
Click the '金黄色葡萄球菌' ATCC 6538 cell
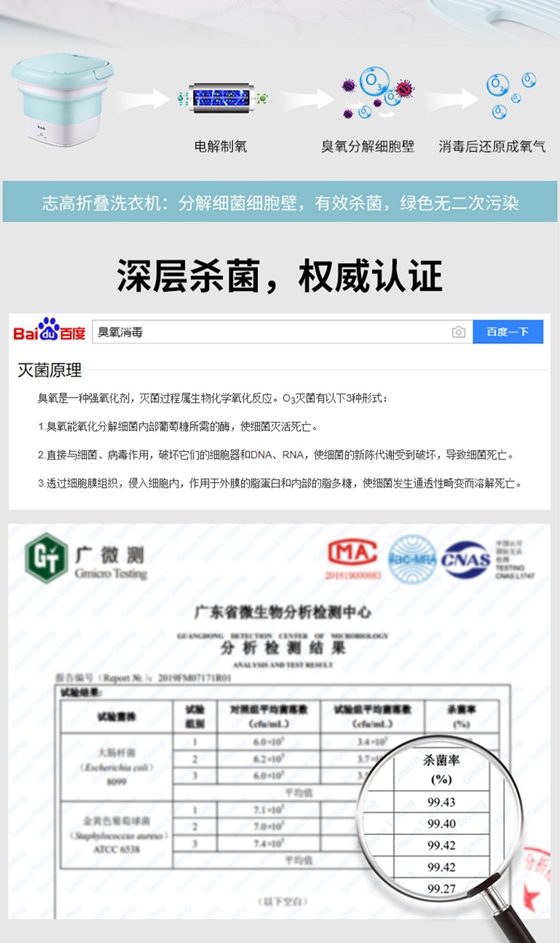117,835
